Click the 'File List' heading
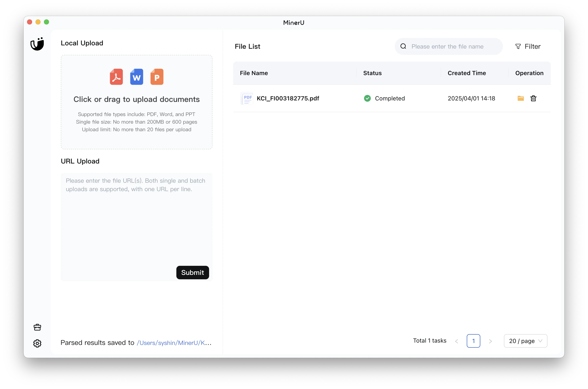This screenshot has width=588, height=389. (x=247, y=46)
